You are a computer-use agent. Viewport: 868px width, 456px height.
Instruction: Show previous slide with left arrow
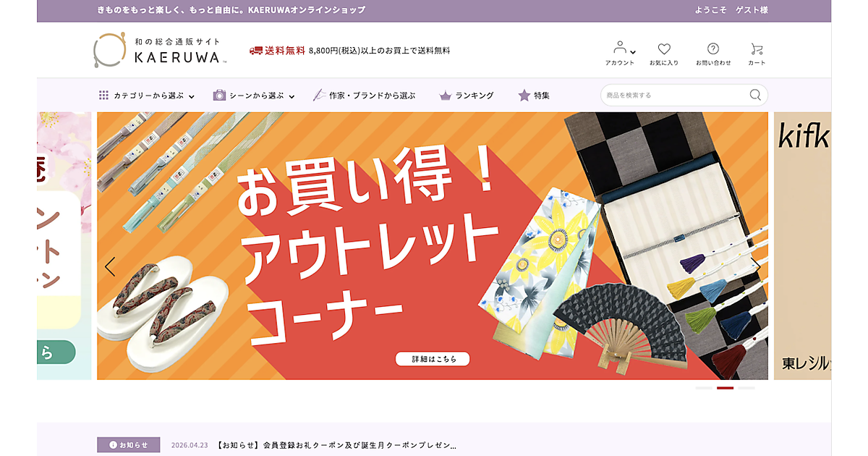coord(110,267)
